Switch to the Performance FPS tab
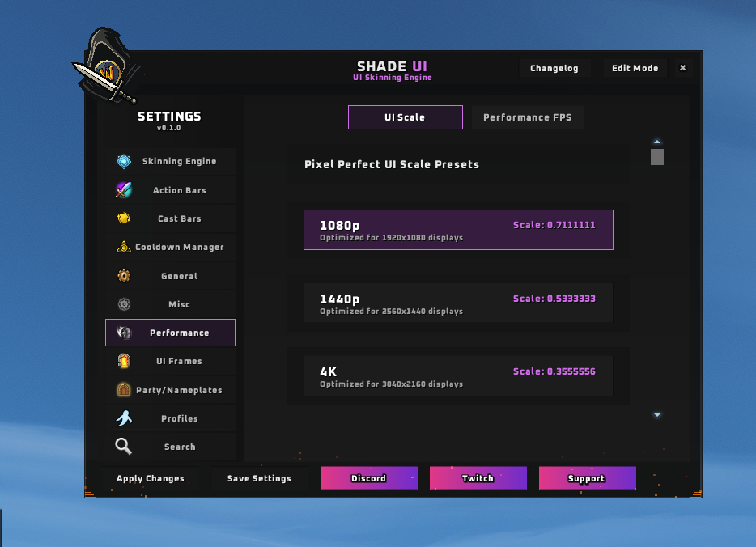The height and width of the screenshot is (547, 756). 528,117
